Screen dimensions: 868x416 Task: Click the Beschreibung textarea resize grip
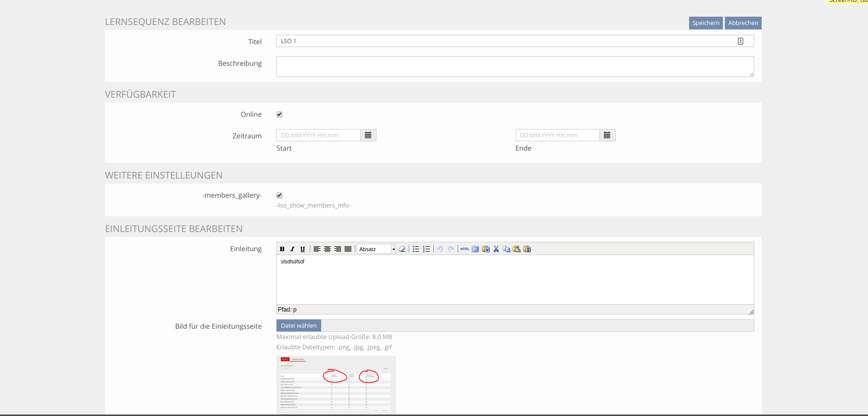[x=751, y=74]
